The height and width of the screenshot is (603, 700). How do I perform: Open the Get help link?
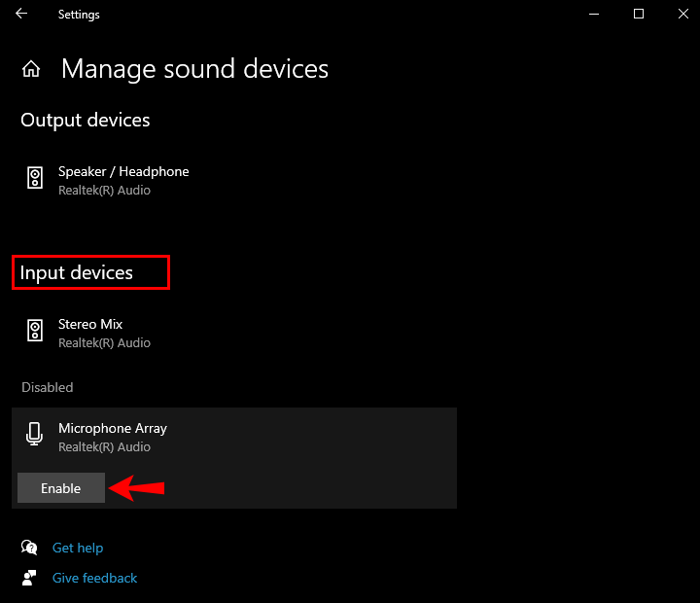pos(78,548)
